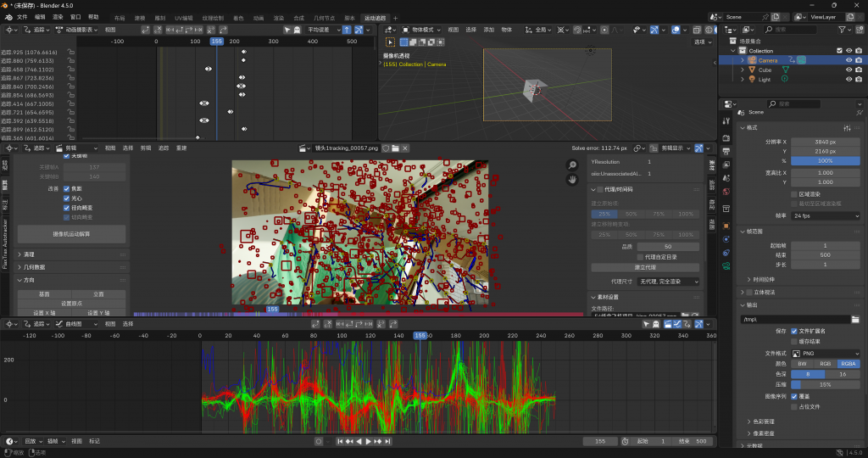Open the 帧率 24 fps dropdown

tap(825, 215)
